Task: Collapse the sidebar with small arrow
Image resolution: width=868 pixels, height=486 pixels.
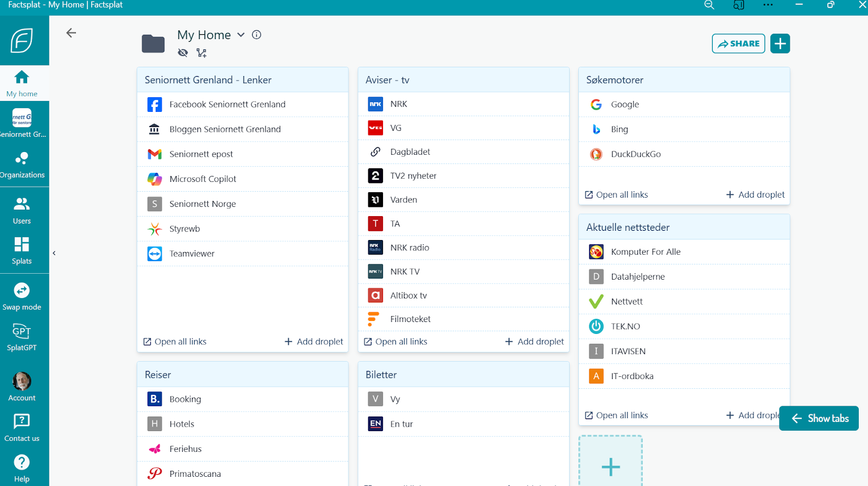Action: [x=54, y=253]
